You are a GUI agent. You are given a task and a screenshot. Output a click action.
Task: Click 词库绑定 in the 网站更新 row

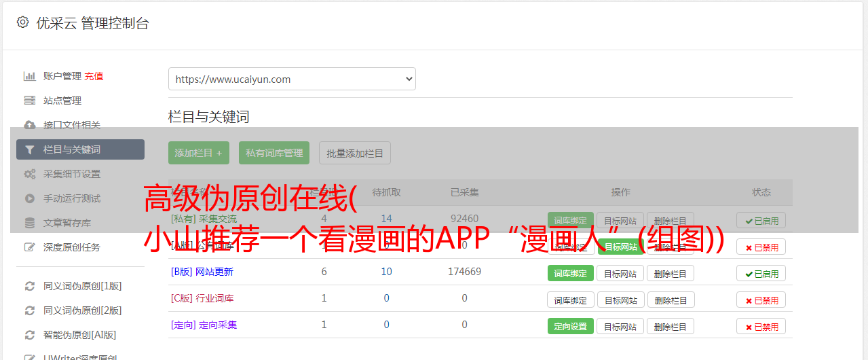[x=571, y=274]
